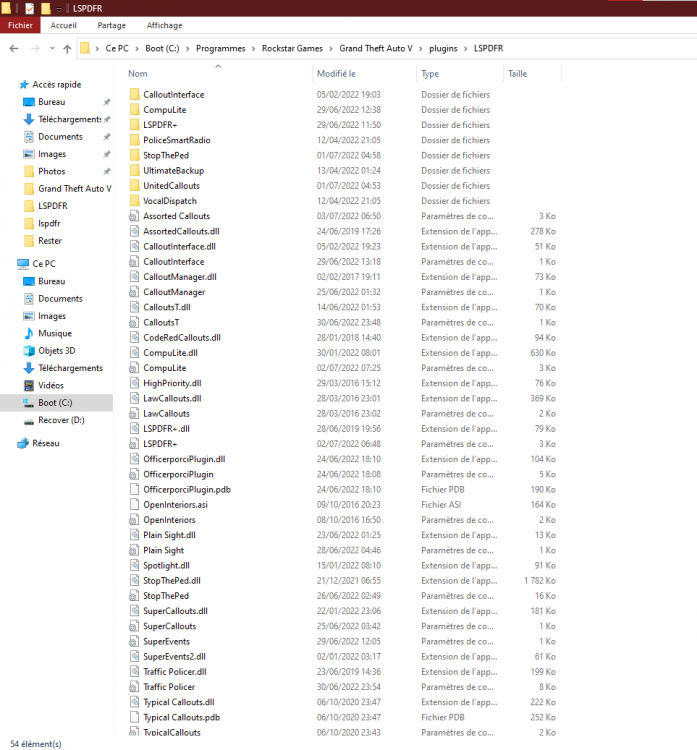Click 'Programmes' in address breadcrumb
Screen dimensions: 697x750
point(221,48)
